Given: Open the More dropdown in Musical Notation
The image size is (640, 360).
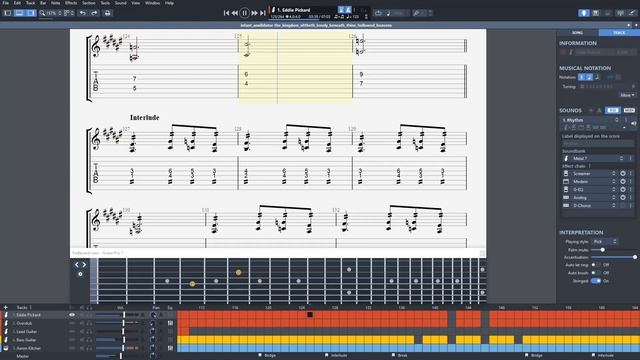Looking at the screenshot, I should pyautogui.click(x=627, y=95).
